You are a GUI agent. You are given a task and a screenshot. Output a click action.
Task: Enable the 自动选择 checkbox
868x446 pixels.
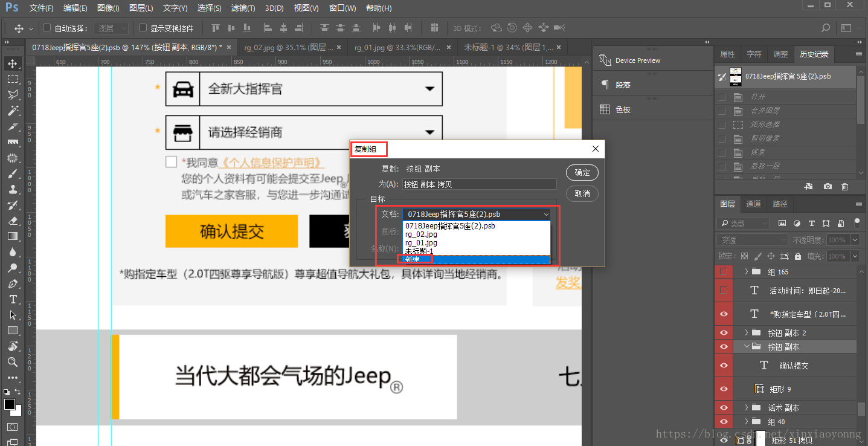coord(47,28)
